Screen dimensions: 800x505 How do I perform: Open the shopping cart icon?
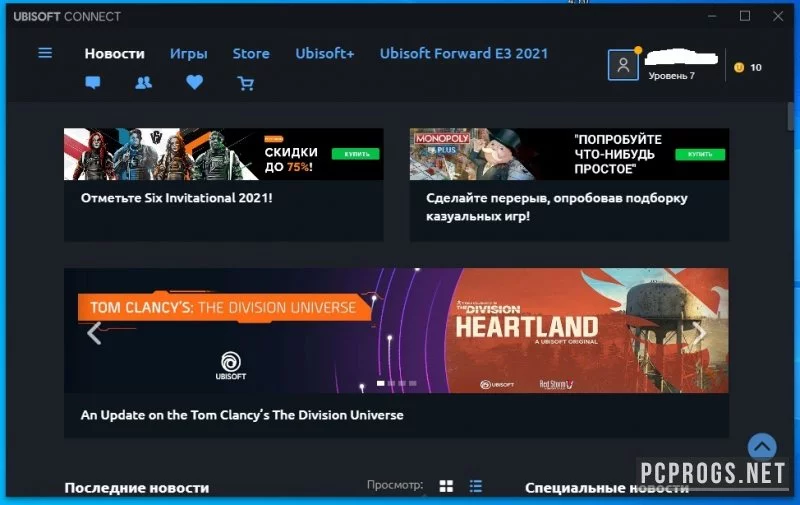point(245,83)
